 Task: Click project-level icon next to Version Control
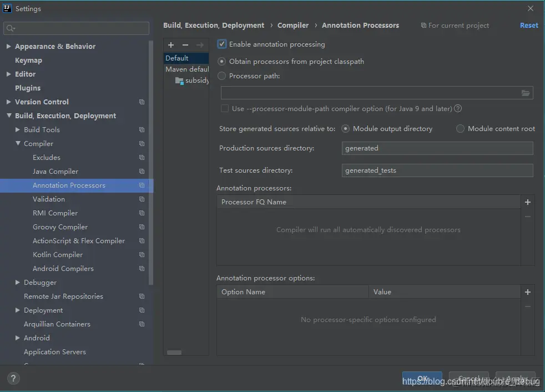click(142, 102)
